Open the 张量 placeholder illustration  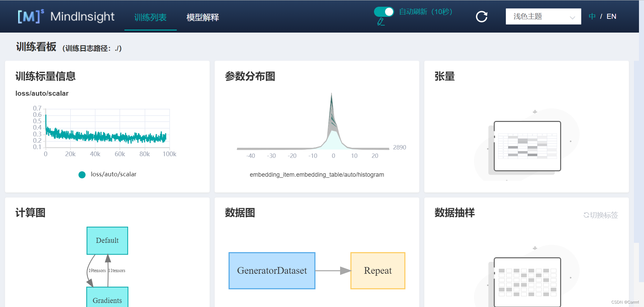pyautogui.click(x=527, y=144)
